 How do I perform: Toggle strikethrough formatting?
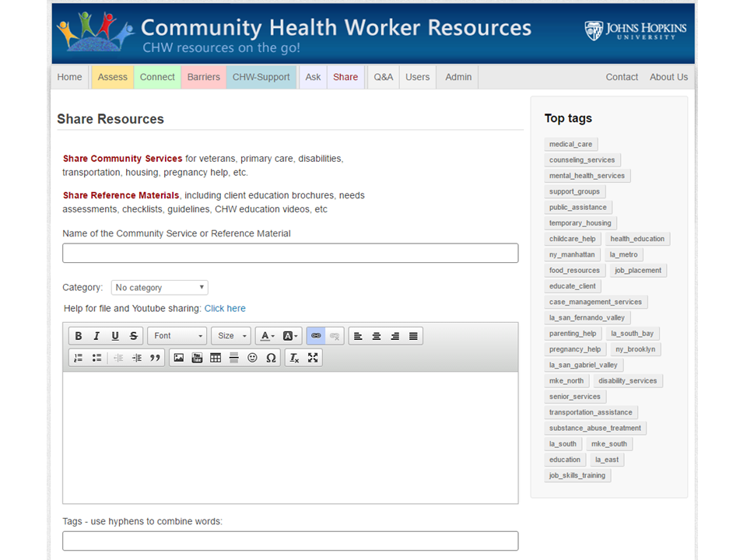pyautogui.click(x=134, y=336)
